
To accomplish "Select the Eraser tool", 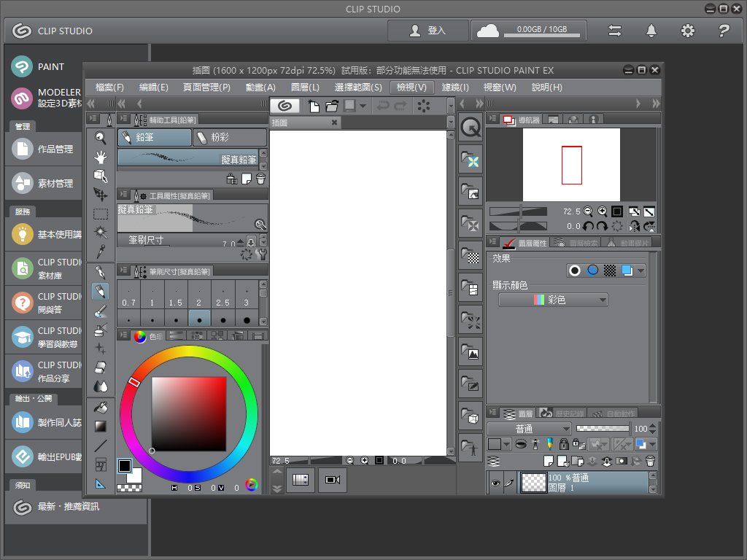I will pos(101,367).
